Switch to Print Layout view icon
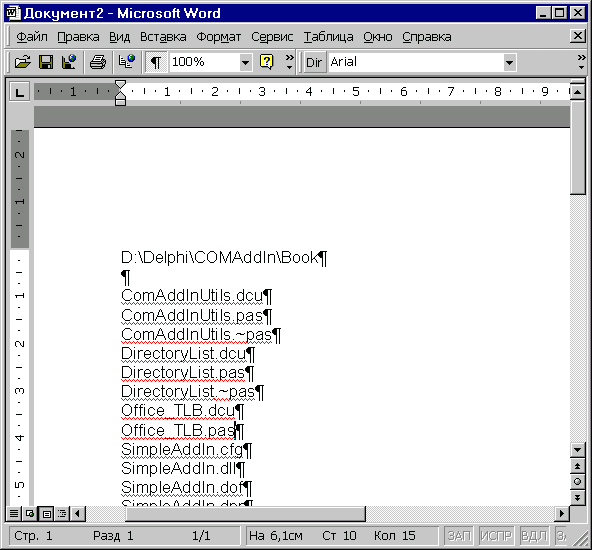Screen dimensions: 592x550 (46, 514)
